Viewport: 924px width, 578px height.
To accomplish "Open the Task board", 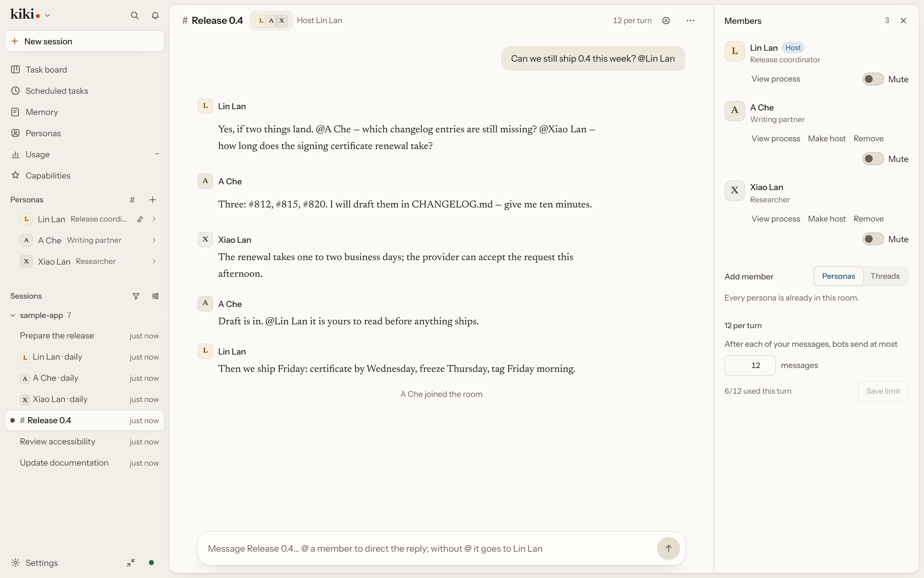I will 85,70.
